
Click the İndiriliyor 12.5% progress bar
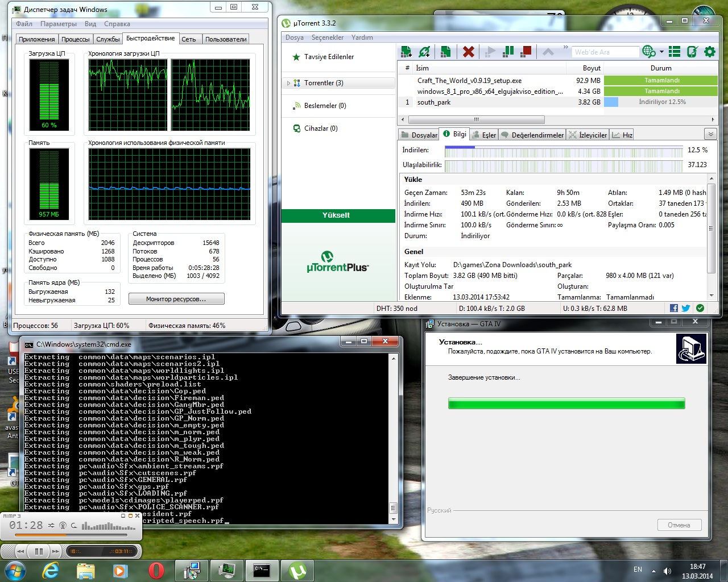tap(661, 102)
